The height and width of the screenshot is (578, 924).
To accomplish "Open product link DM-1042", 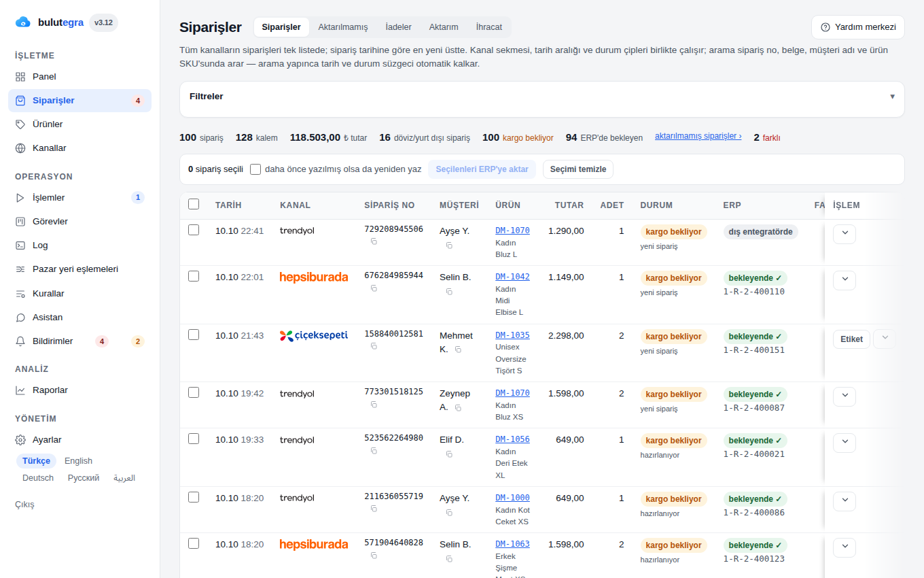I will click(x=512, y=277).
